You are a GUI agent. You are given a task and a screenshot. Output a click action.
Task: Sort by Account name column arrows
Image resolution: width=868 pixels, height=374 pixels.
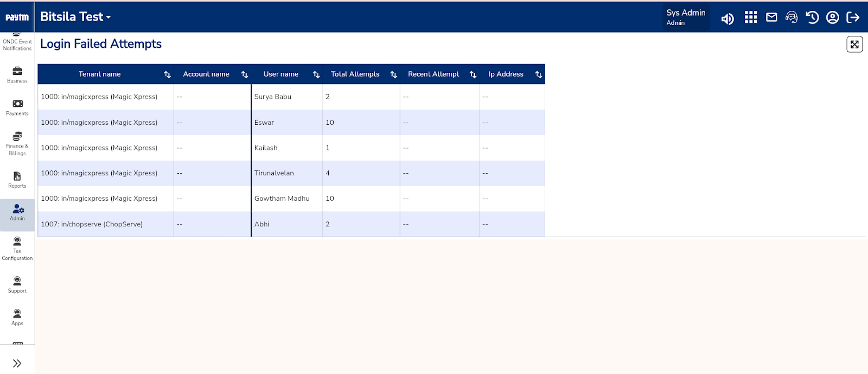pyautogui.click(x=245, y=74)
